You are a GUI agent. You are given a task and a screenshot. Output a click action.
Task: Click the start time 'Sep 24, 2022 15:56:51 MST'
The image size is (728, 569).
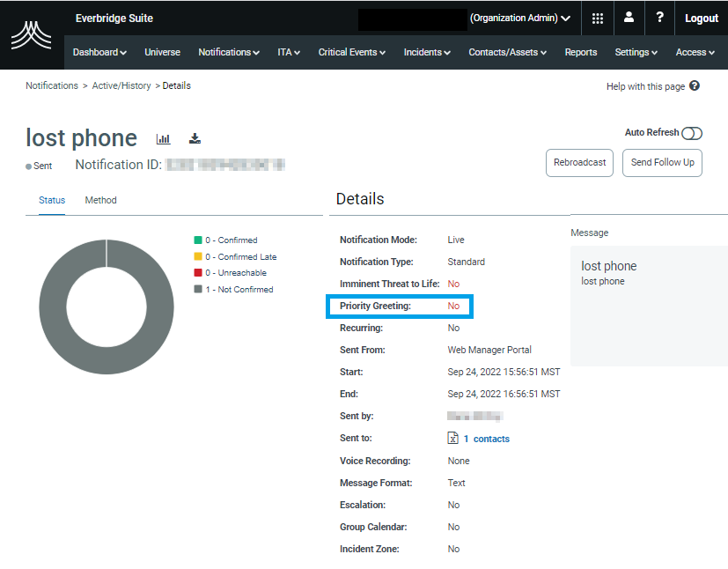504,372
